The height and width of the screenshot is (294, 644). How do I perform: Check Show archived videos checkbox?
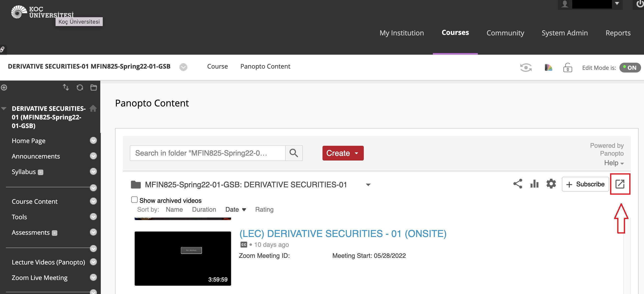click(134, 200)
